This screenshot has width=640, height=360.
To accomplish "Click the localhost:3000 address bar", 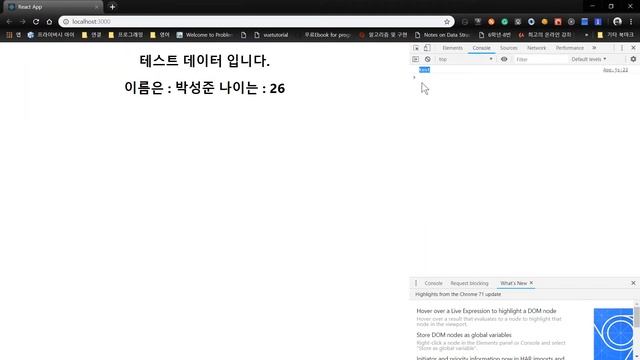I will pyautogui.click(x=256, y=22).
